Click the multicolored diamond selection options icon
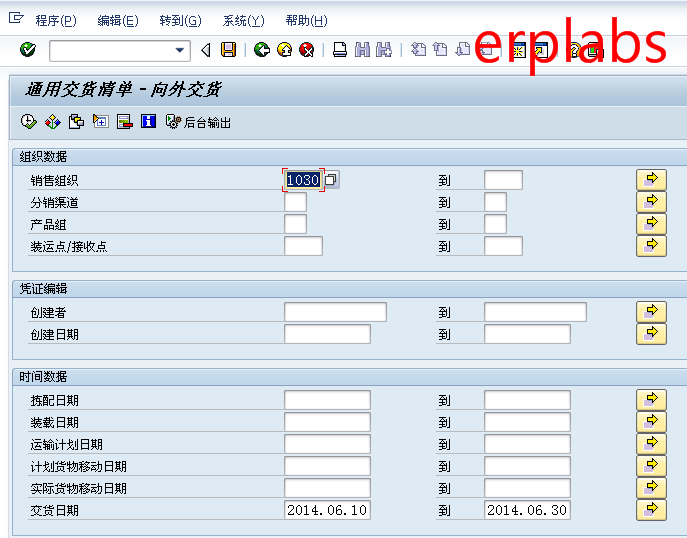 [53, 122]
